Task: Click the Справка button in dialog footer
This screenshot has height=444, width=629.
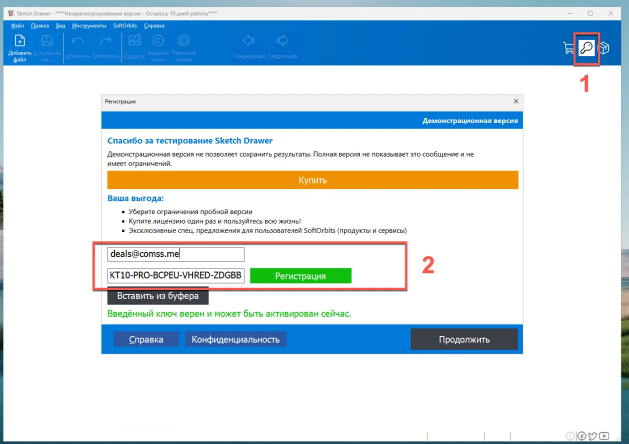Action: (146, 339)
